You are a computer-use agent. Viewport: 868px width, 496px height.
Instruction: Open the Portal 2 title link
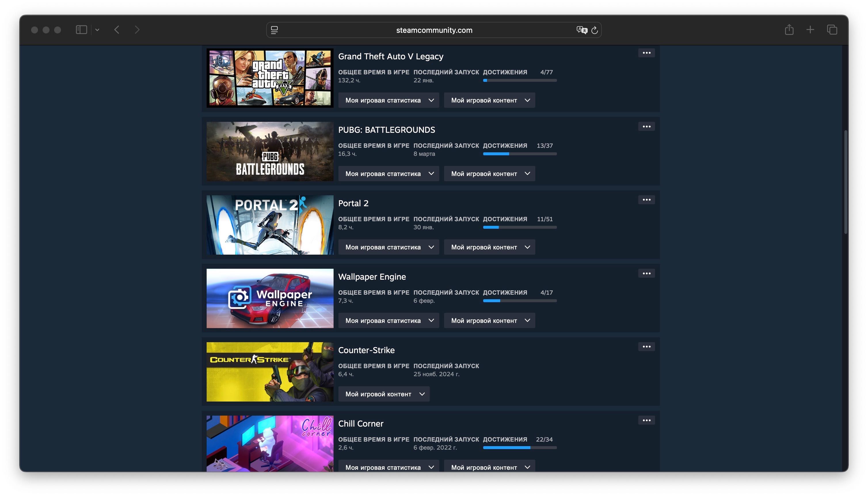(353, 203)
